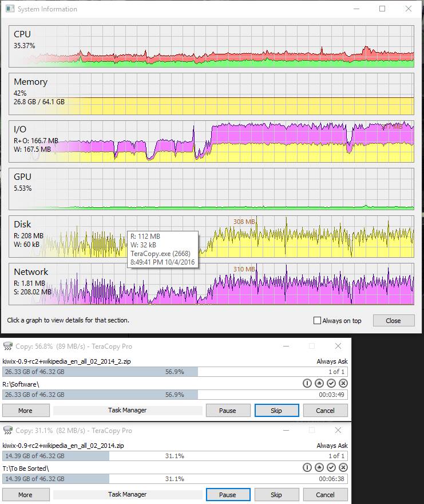The image size is (424, 504).
Task: Click the circled X icon in top TeraCopy window
Action: tap(343, 383)
